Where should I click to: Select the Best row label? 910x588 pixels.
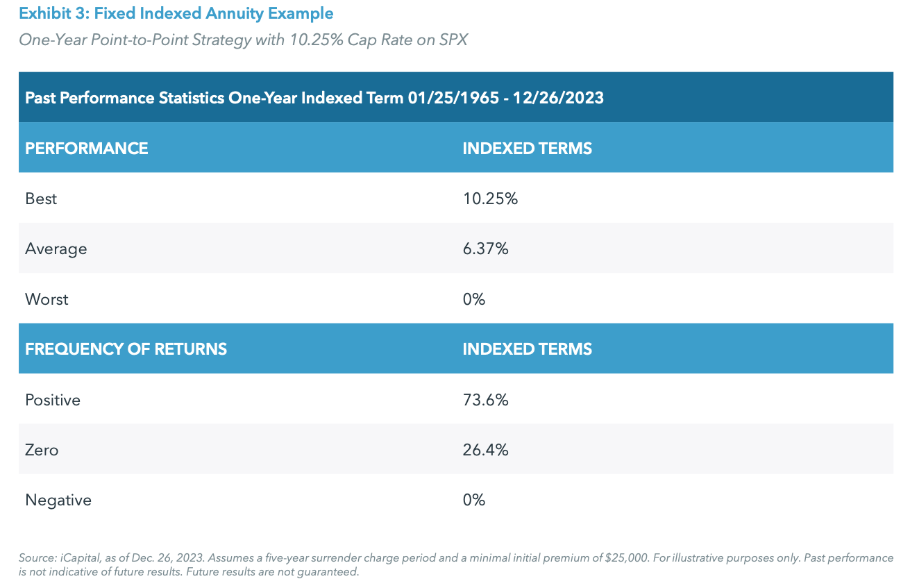click(41, 199)
